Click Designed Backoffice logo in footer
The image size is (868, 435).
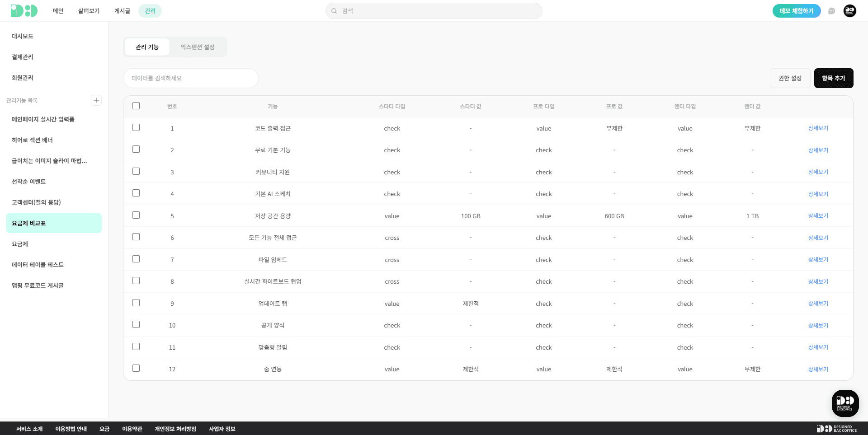[836, 429]
